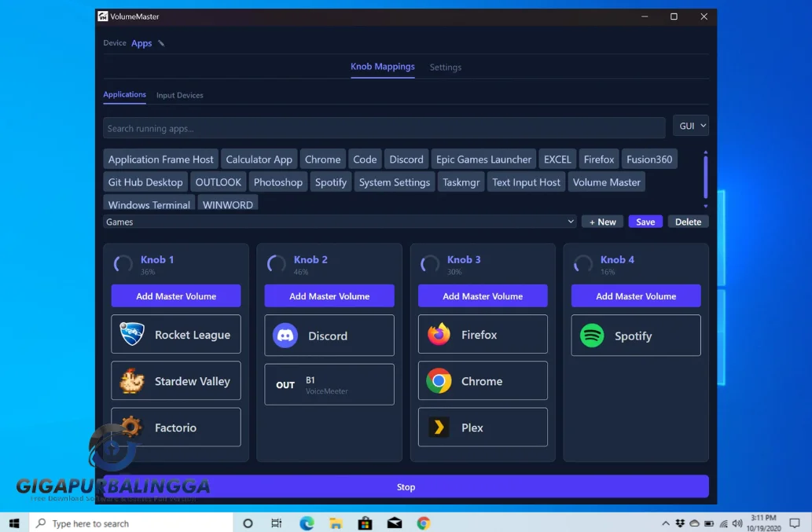Add Master Volume to Knob 1
This screenshot has height=532, width=812.
pyautogui.click(x=176, y=296)
